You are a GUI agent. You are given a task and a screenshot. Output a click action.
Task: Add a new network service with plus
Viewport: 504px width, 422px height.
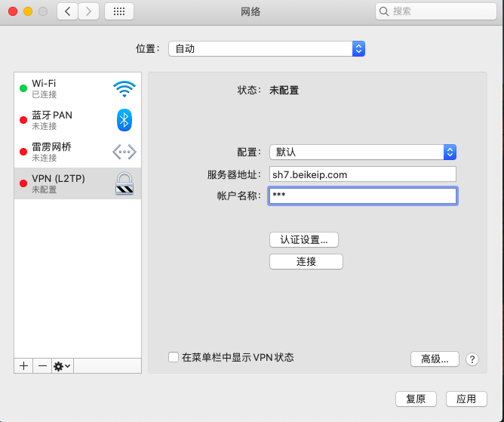(x=23, y=365)
